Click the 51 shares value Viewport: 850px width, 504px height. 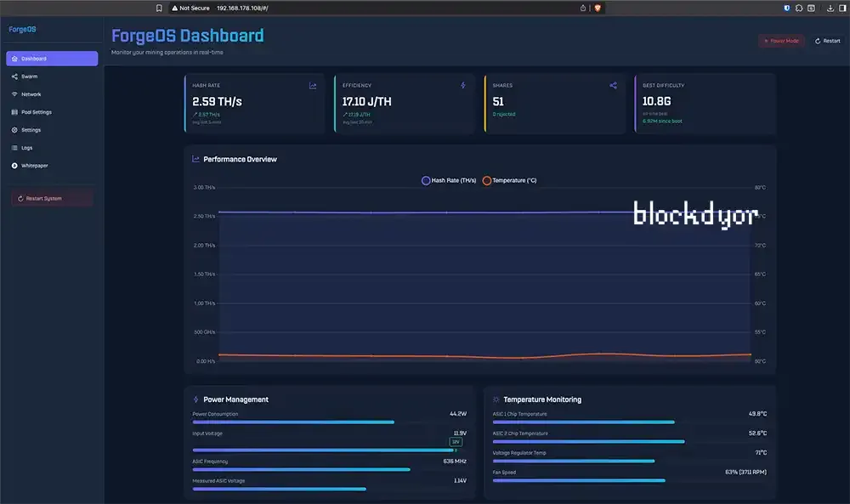point(498,101)
